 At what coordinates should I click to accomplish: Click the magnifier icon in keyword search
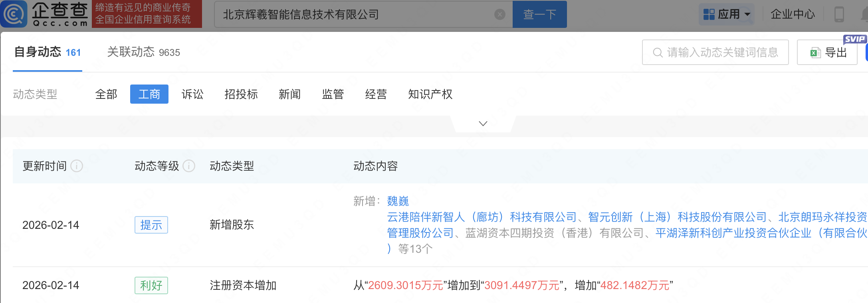pos(657,53)
